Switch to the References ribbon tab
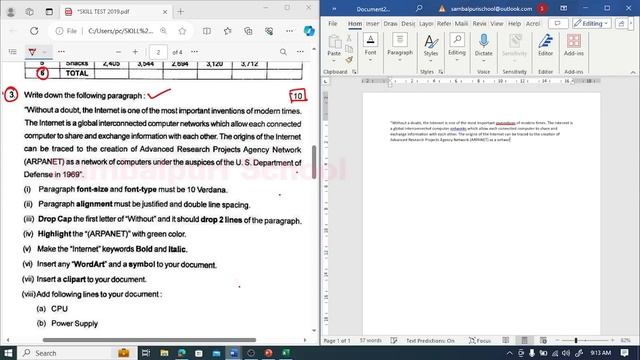 pos(444,24)
